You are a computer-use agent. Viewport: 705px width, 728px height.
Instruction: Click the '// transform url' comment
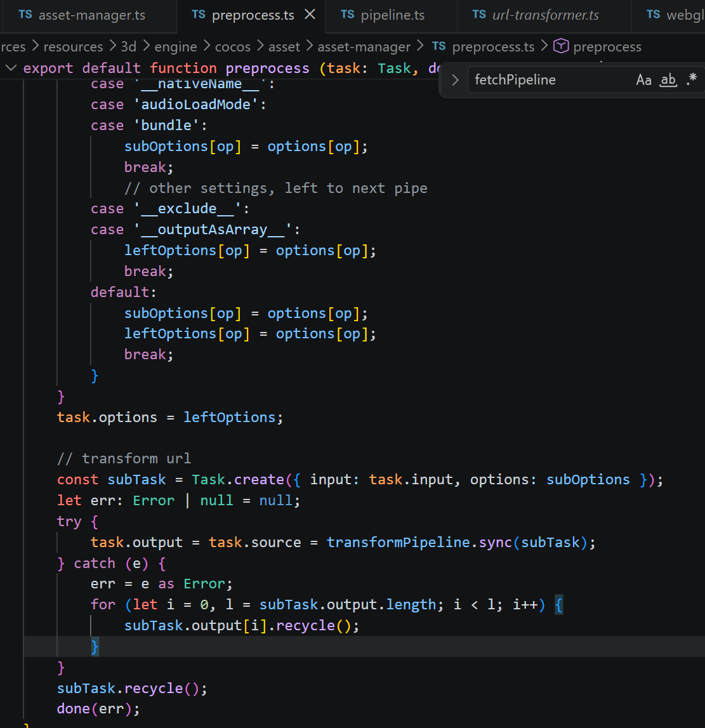pos(124,459)
